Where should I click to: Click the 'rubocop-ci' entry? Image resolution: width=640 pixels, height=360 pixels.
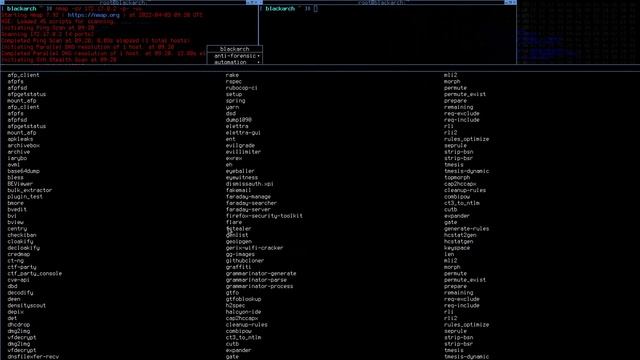tap(242, 88)
